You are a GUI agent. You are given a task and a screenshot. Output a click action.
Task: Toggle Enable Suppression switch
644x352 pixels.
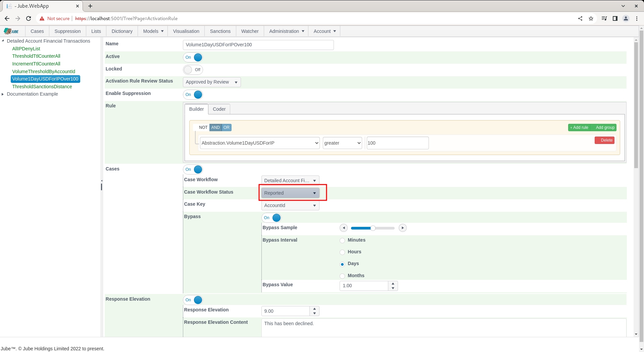pyautogui.click(x=193, y=95)
